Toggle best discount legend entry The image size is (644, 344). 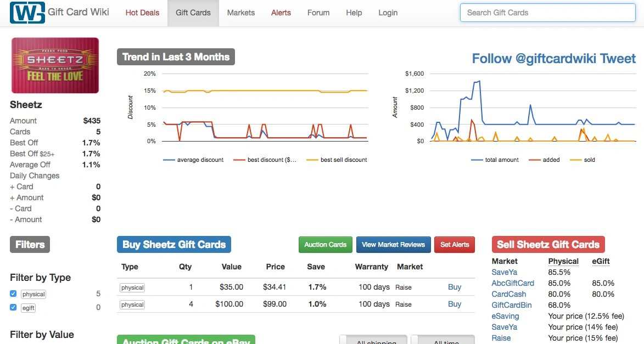(x=265, y=160)
